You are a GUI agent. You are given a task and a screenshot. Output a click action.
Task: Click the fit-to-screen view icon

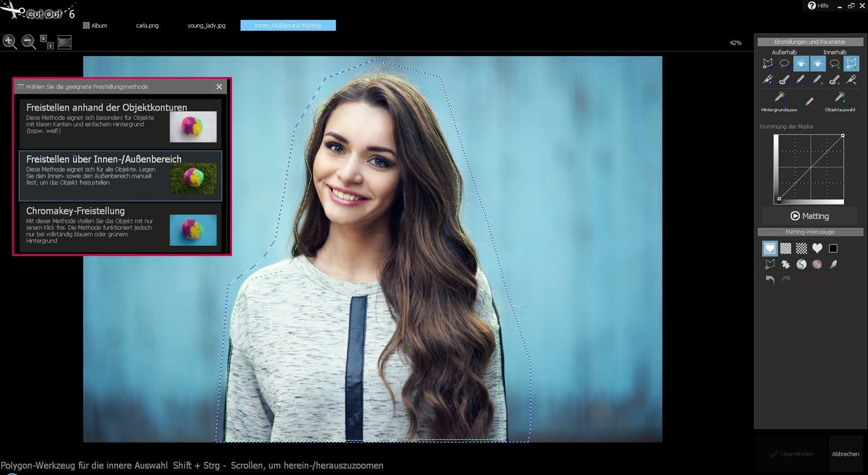pyautogui.click(x=65, y=42)
